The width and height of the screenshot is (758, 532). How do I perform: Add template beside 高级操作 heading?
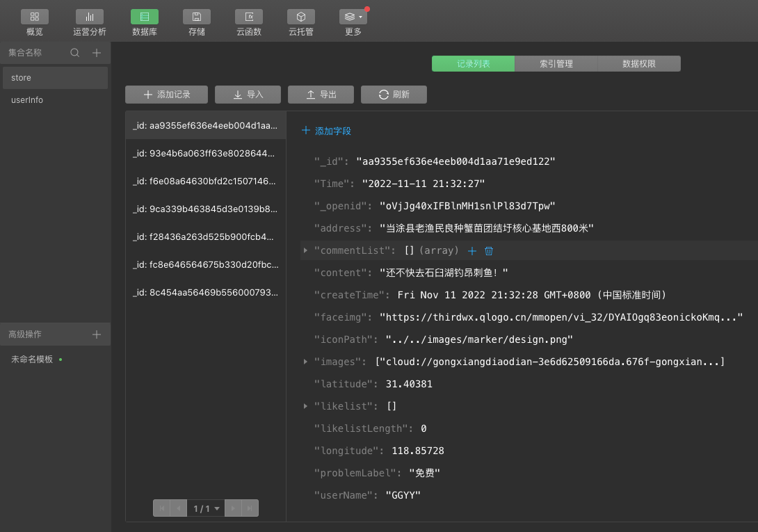[x=97, y=334]
